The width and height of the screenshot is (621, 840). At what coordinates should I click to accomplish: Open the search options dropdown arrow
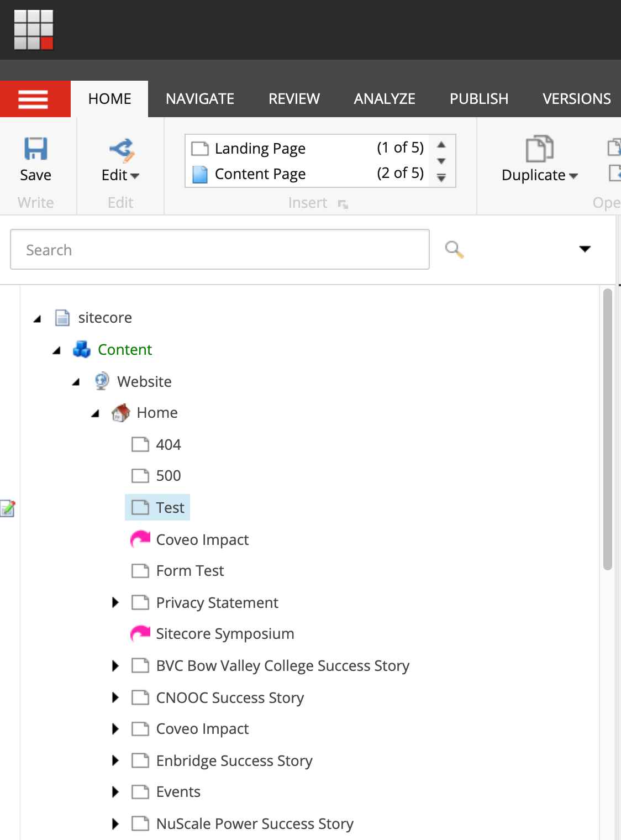click(585, 249)
